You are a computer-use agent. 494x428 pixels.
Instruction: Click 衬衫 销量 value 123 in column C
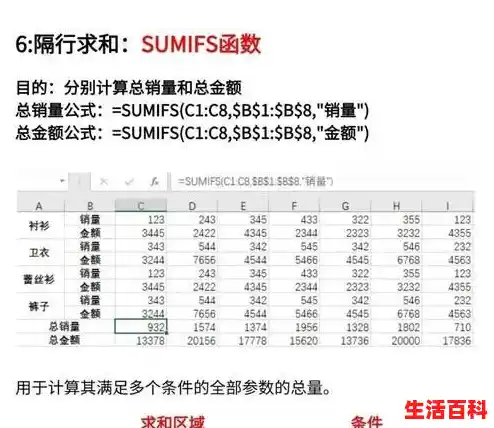pyautogui.click(x=141, y=219)
